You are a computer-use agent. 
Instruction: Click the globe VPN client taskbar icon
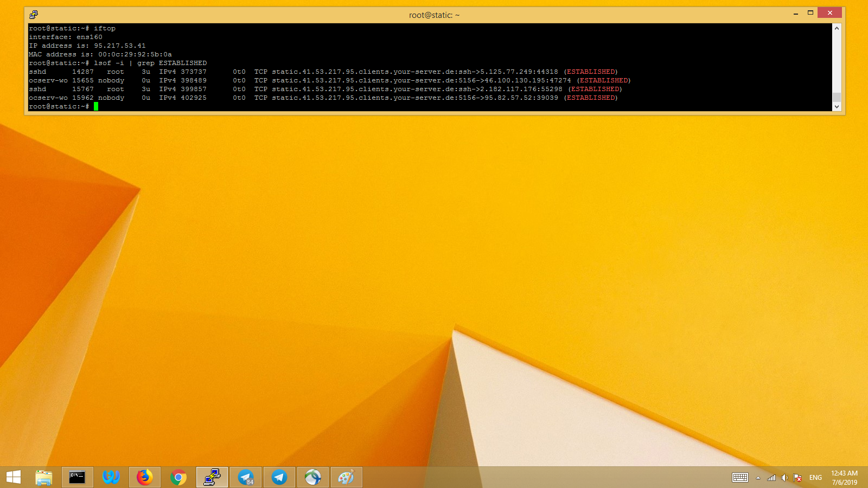click(312, 477)
